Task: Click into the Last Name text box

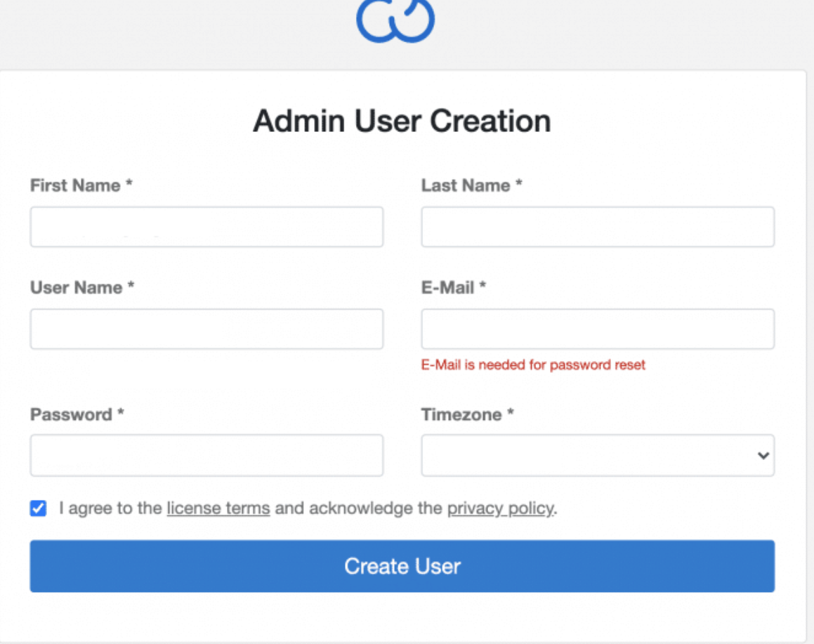Action: coord(598,227)
